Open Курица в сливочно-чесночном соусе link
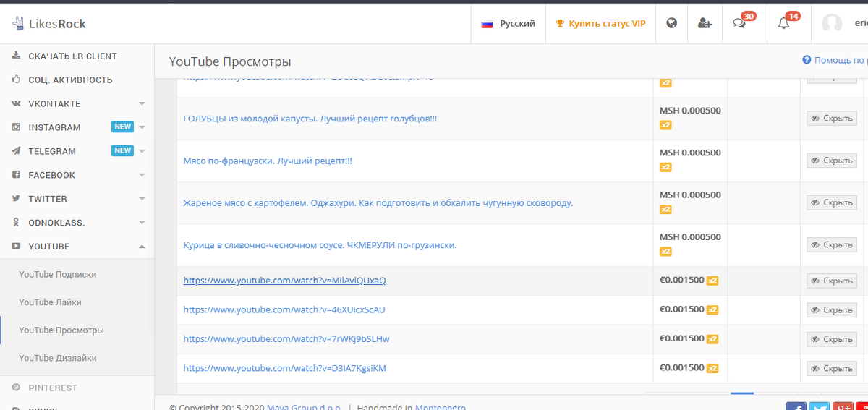 click(320, 244)
